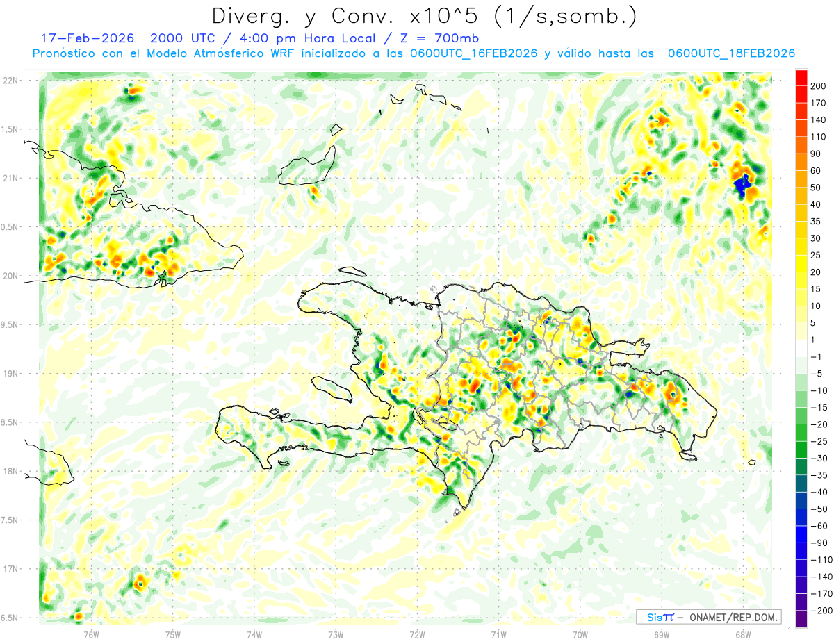Screen dimensions: 834x644
Task: Click the positive 60 colorbar label
Action: point(816,171)
